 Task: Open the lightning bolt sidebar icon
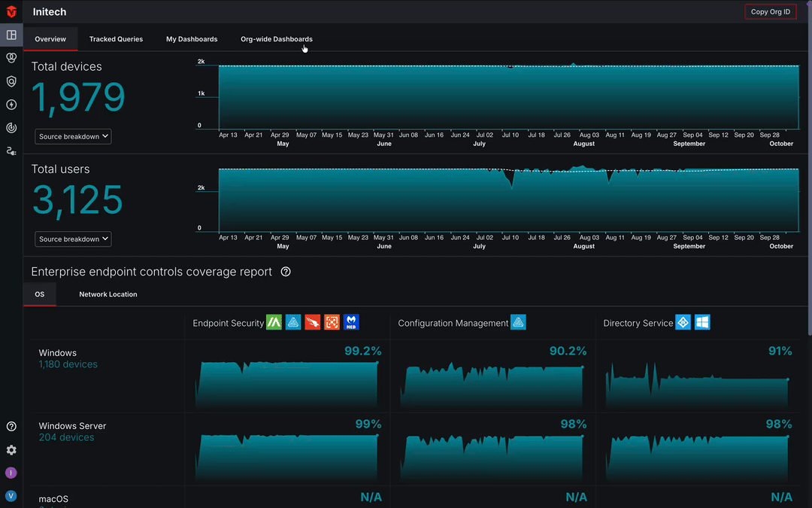coord(11,105)
